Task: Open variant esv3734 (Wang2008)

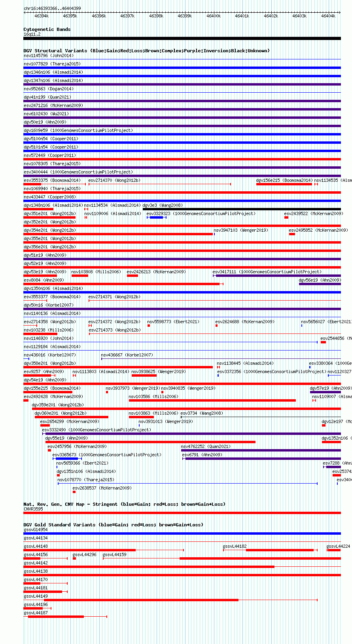Action: [x=202, y=413]
